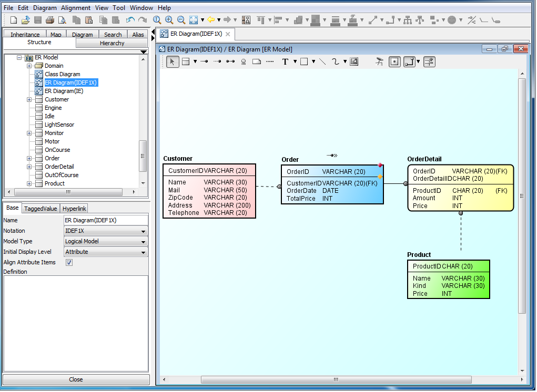
Task: Choose the Many-to-Many Relationship tool
Action: [x=230, y=62]
